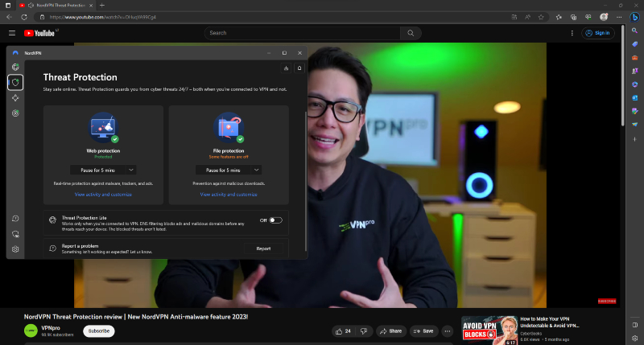
Task: Click the YouTube Search input field
Action: pos(303,33)
